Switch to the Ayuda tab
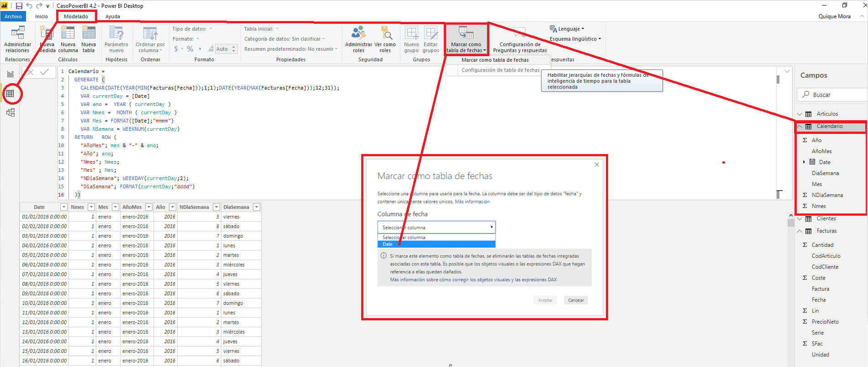Screen dimensions: 868x367 (x=113, y=16)
